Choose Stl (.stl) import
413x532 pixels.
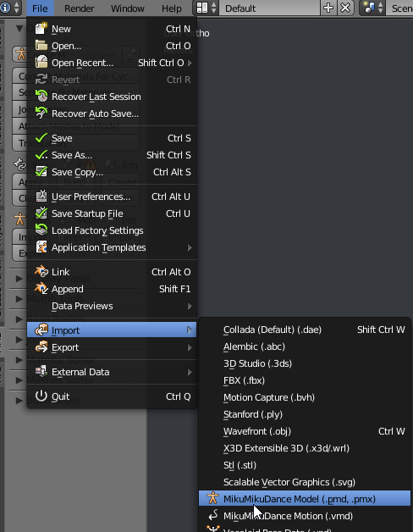pos(305,465)
